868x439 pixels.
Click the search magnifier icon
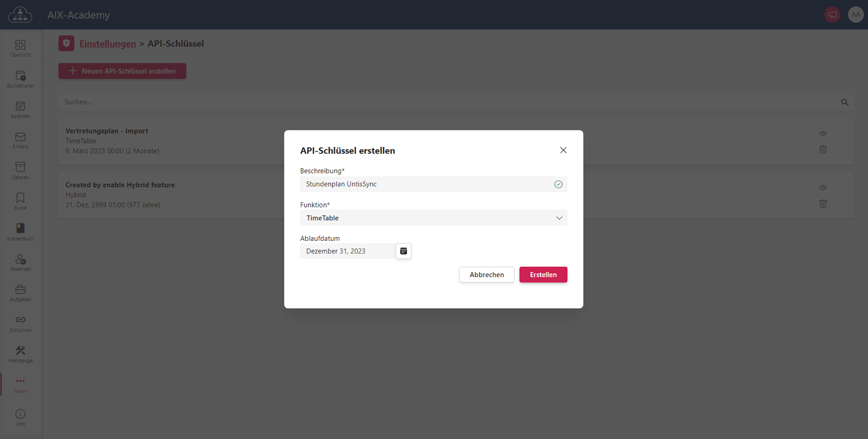coord(845,102)
